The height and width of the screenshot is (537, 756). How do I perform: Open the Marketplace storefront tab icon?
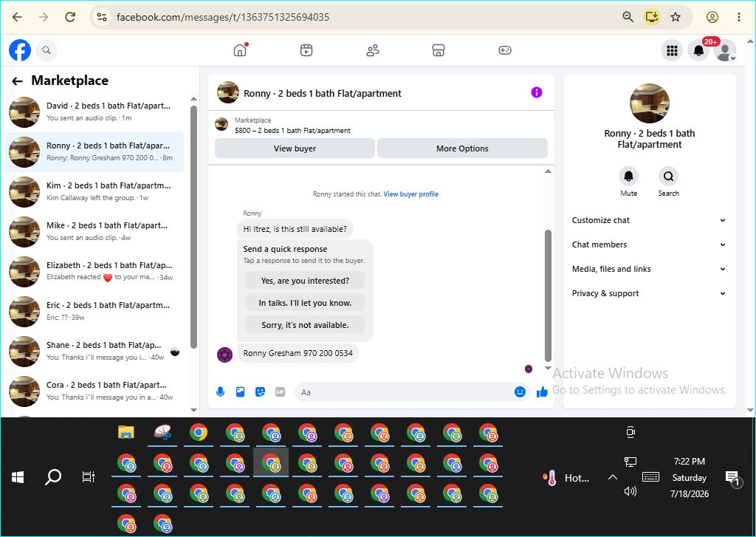point(439,50)
